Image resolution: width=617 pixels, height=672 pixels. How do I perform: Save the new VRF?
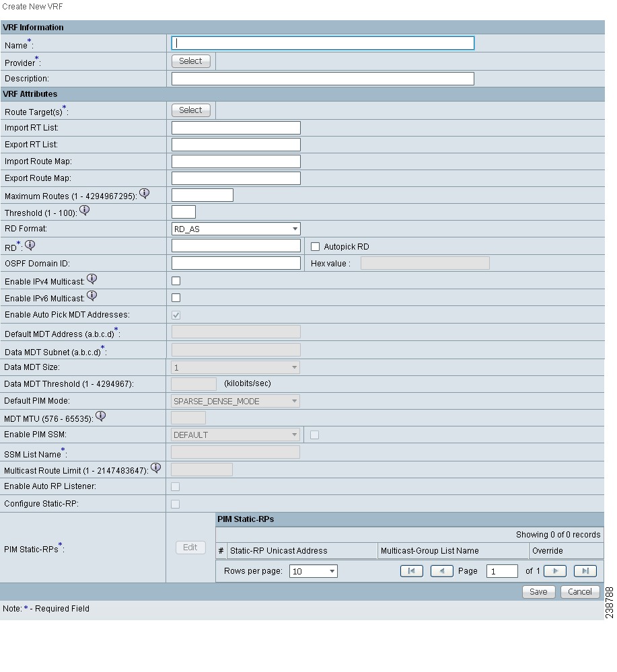tap(538, 592)
